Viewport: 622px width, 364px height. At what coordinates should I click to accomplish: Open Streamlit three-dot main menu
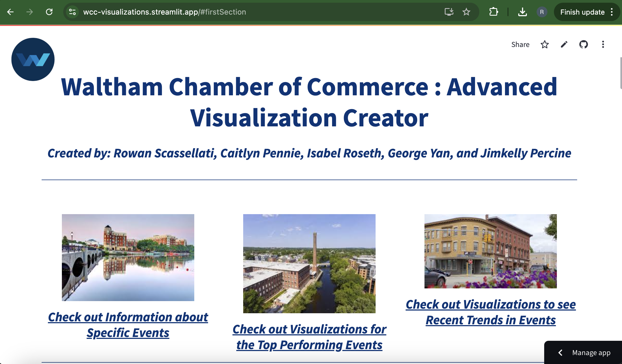603,45
